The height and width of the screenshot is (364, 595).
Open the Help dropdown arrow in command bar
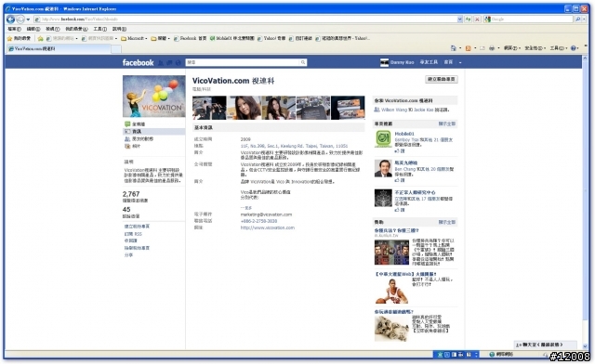coord(578,48)
